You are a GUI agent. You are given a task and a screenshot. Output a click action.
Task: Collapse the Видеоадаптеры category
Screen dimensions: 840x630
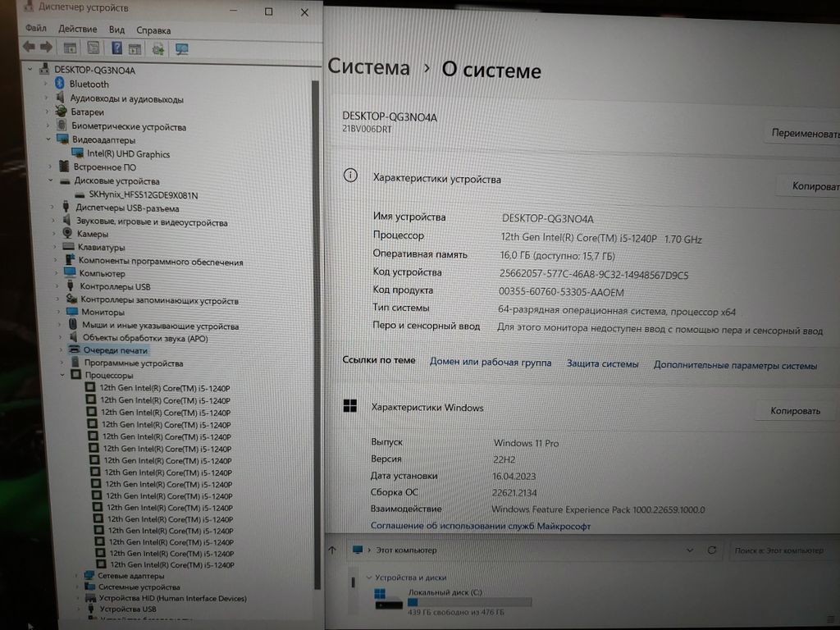[x=48, y=139]
